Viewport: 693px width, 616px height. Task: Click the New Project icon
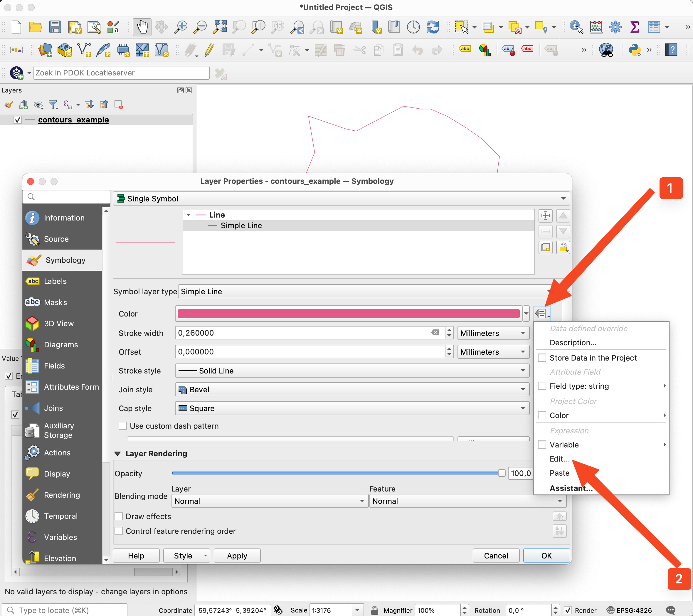(16, 27)
